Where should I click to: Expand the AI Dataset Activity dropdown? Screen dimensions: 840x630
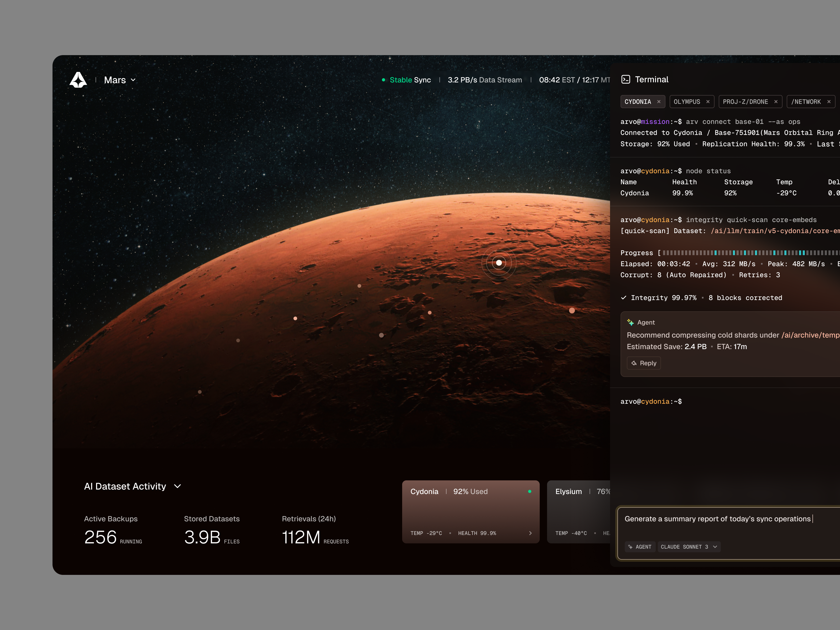pos(133,486)
